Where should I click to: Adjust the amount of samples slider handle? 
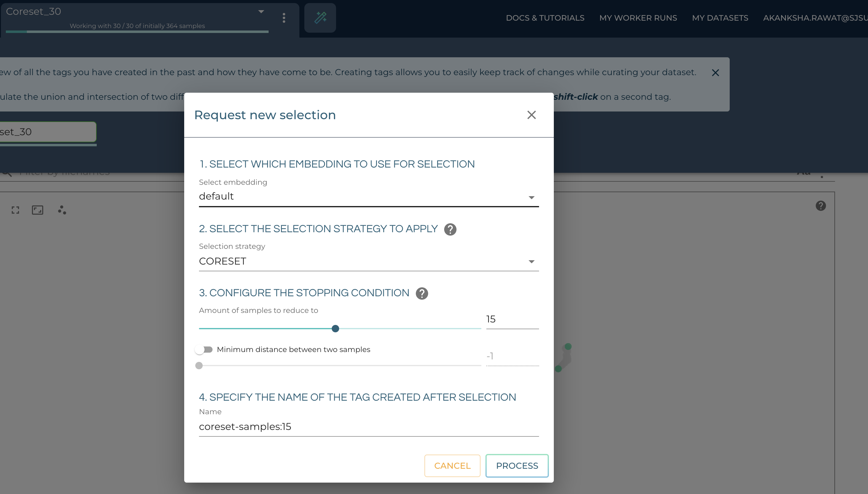click(335, 328)
